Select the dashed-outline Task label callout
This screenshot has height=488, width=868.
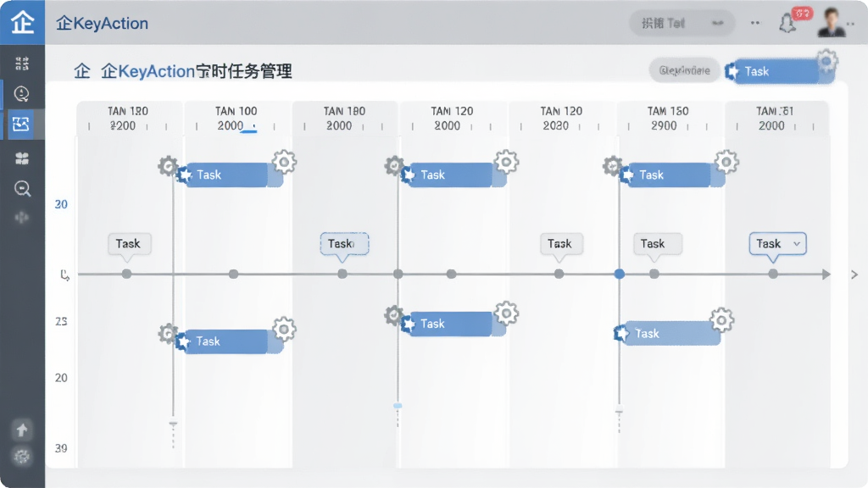[344, 244]
